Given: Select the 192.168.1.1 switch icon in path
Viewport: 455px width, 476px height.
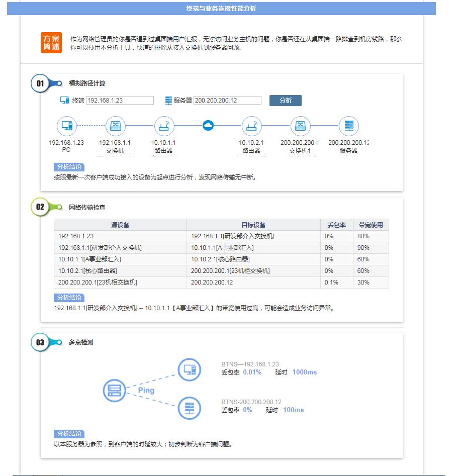Looking at the screenshot, I should pos(115,126).
